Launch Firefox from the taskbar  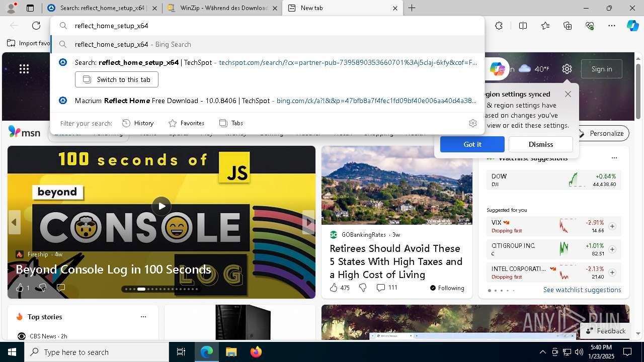[x=256, y=352]
